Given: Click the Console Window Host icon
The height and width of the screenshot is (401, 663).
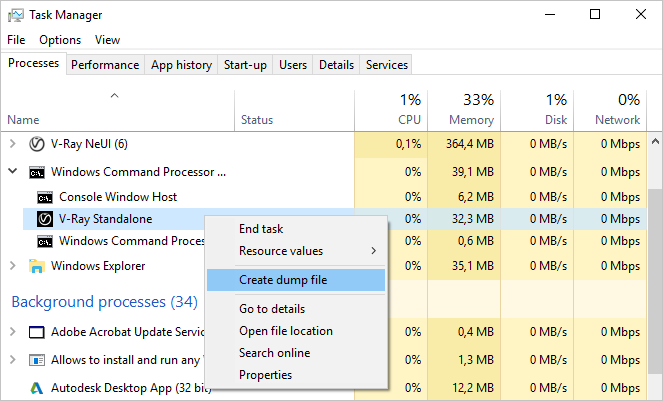Looking at the screenshot, I should pos(45,198).
